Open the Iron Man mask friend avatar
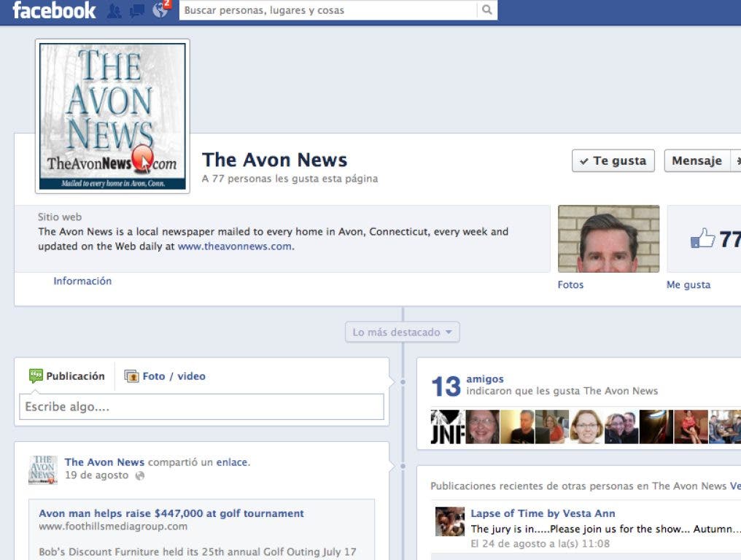Viewport: 741px width, 560px height. (x=656, y=427)
